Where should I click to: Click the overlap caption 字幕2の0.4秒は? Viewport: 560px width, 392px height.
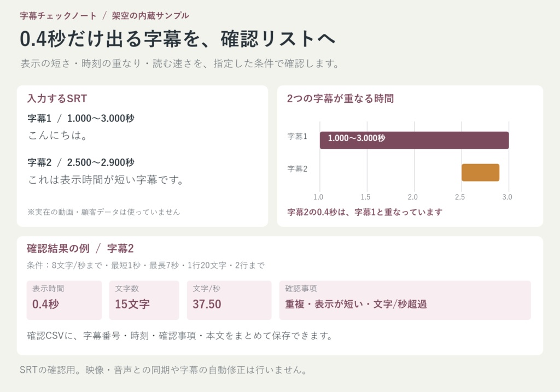(365, 213)
